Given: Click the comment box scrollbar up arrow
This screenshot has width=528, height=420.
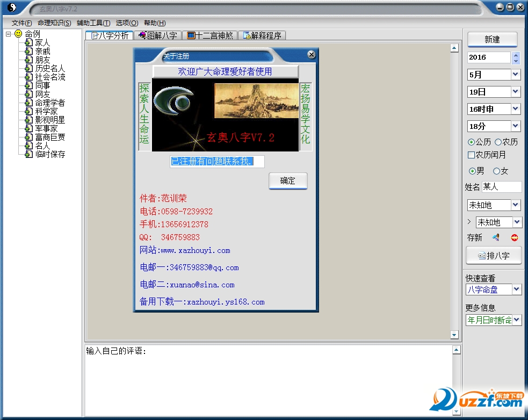Looking at the screenshot, I should pyautogui.click(x=456, y=350).
